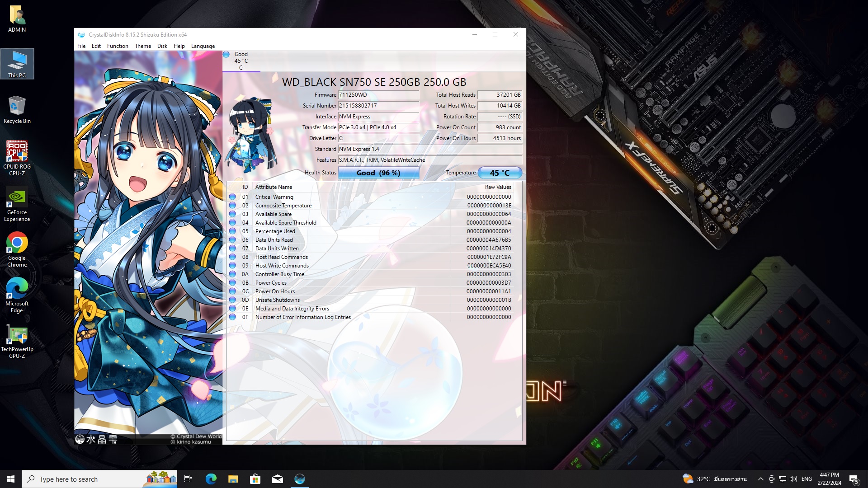Viewport: 868px width, 488px height.
Task: Click the Good (96 %) health status button
Action: coord(378,173)
